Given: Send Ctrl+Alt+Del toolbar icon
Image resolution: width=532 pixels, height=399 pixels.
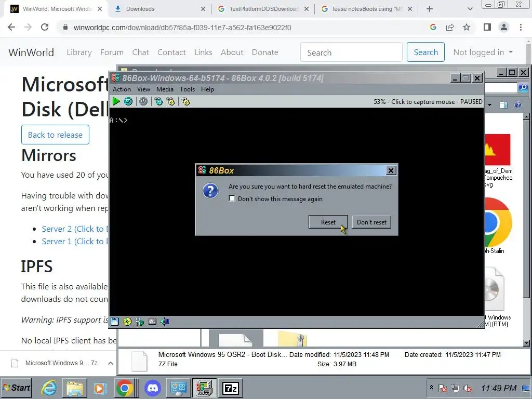Looking at the screenshot, I should coord(158,101).
